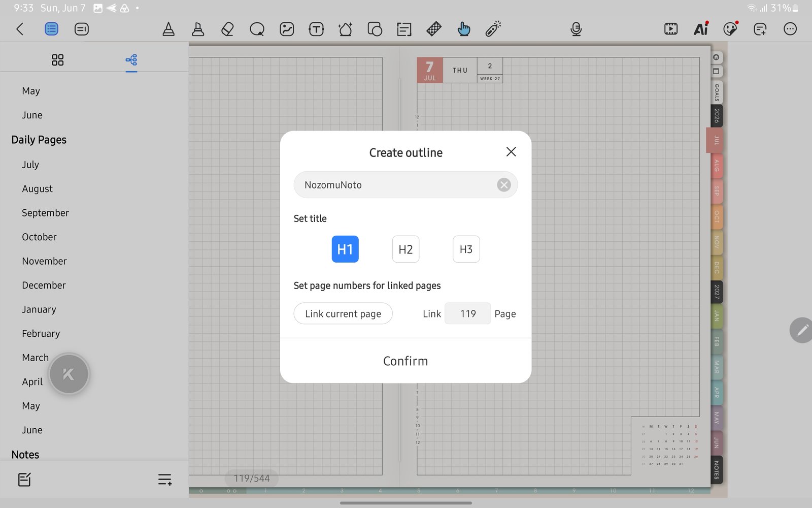Click Link current page button

(x=343, y=313)
